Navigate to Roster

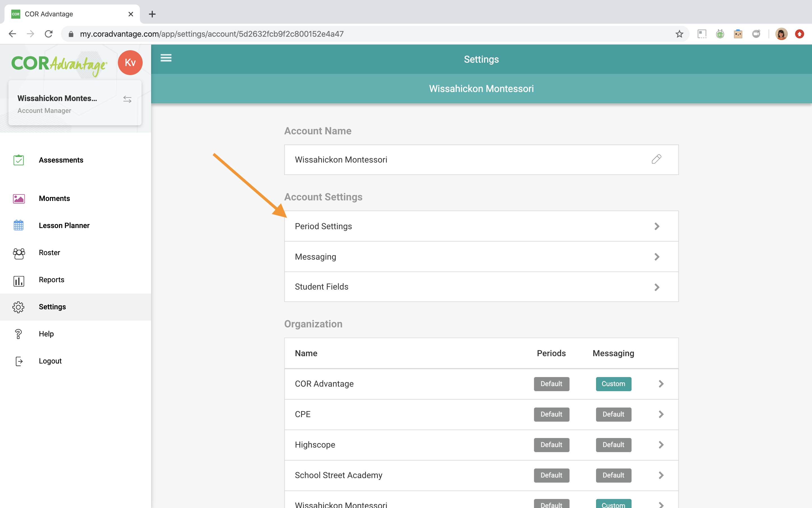(76, 253)
